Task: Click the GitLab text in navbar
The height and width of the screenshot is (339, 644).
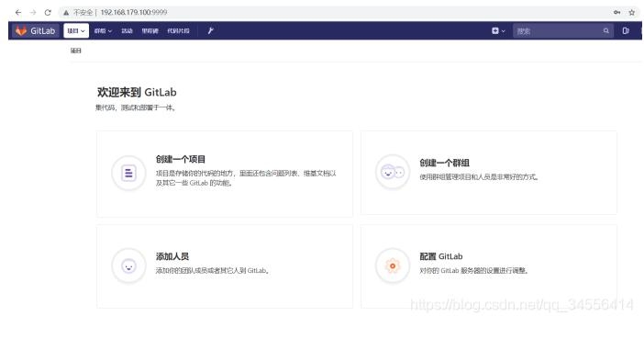Action: click(x=43, y=31)
